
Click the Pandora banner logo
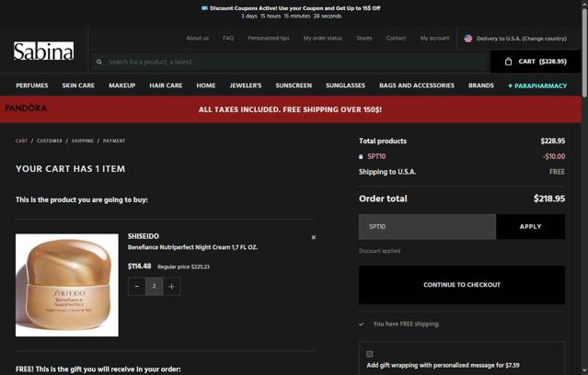[x=26, y=108]
